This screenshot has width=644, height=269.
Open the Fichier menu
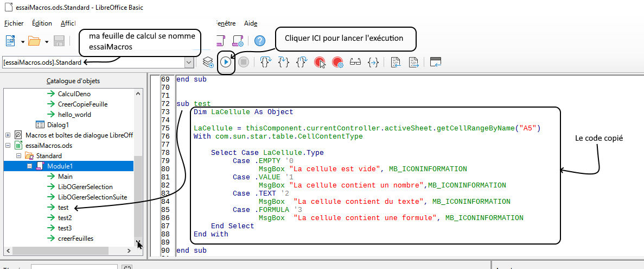point(14,23)
